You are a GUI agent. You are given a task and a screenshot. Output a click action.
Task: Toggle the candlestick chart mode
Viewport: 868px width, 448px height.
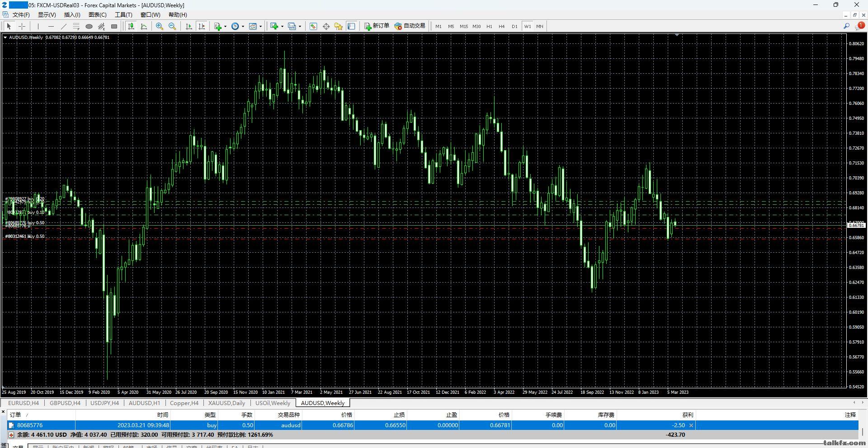pos(131,26)
